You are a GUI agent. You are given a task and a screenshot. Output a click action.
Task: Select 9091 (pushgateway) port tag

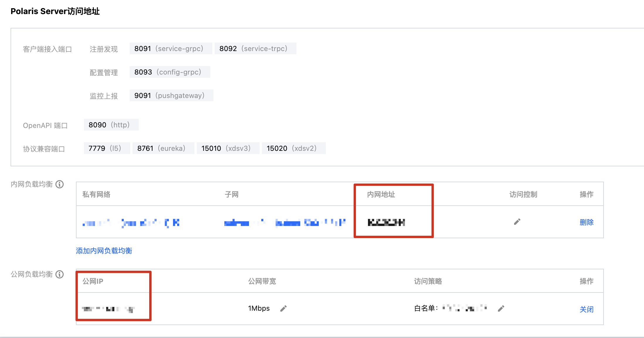[x=171, y=95]
